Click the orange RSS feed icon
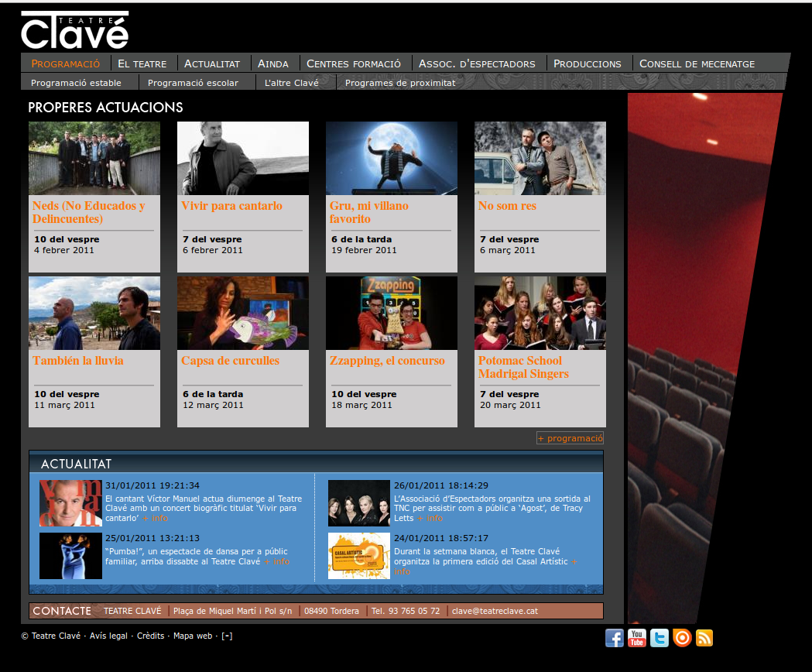The image size is (812, 672). coord(704,638)
